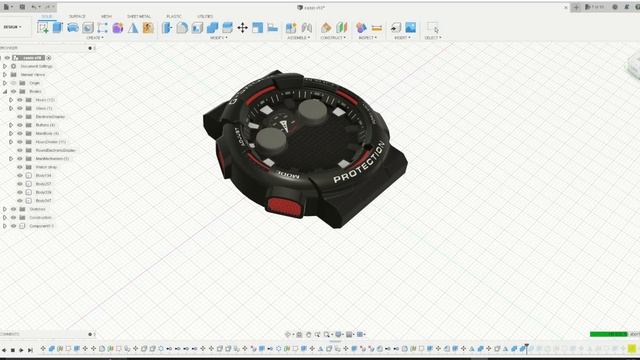The height and width of the screenshot is (360, 640).
Task: Select the Align tool icon
Action: [x=273, y=27]
